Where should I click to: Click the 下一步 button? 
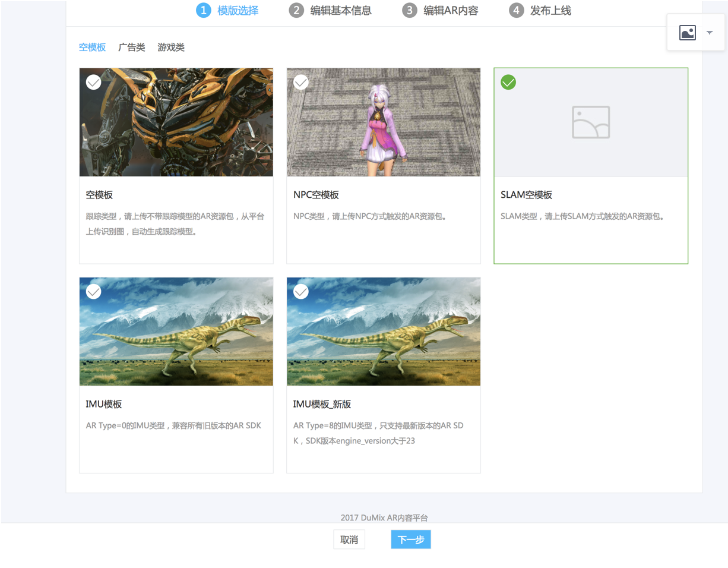[411, 539]
